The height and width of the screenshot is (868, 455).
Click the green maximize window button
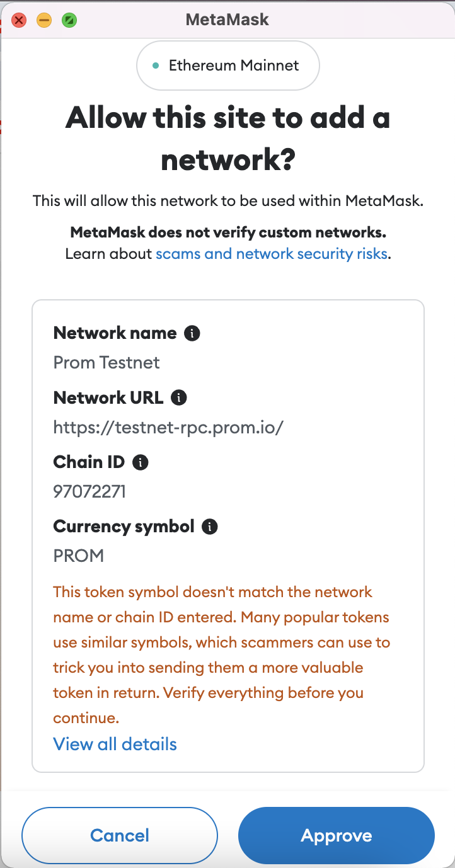69,20
